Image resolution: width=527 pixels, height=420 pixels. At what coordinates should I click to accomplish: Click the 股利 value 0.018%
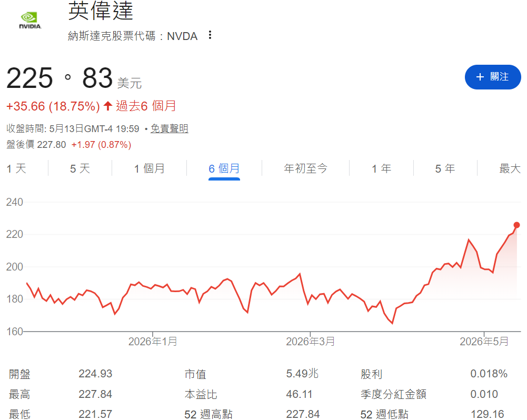489,374
